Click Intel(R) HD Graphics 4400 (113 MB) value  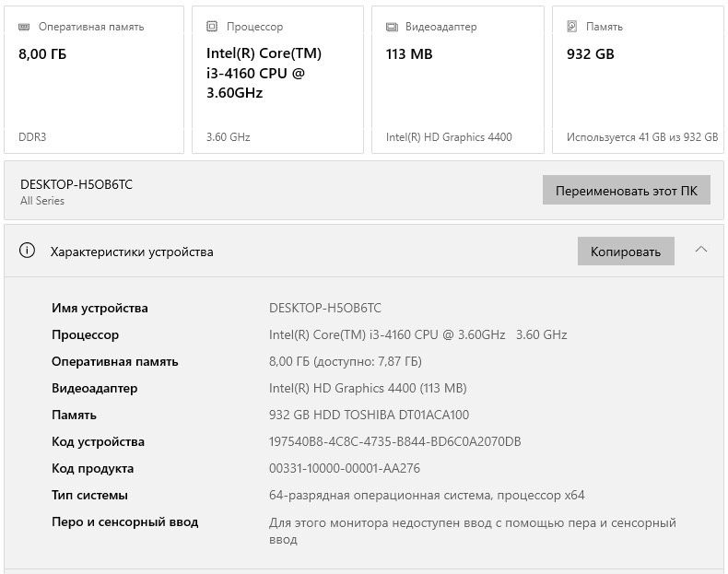[x=368, y=388]
